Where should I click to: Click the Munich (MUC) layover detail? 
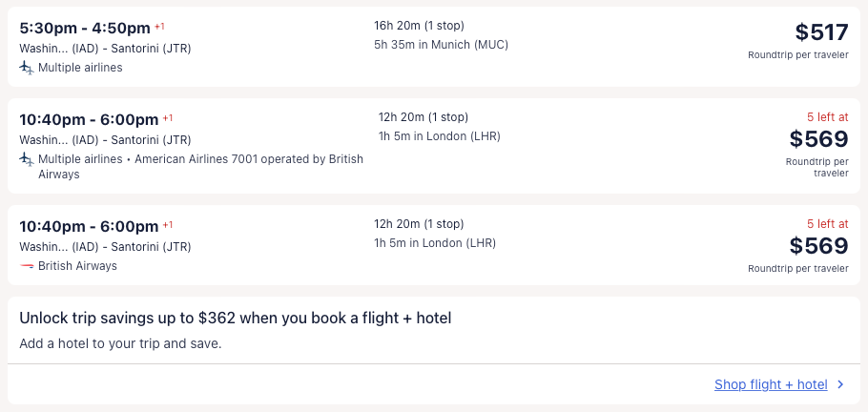(441, 45)
